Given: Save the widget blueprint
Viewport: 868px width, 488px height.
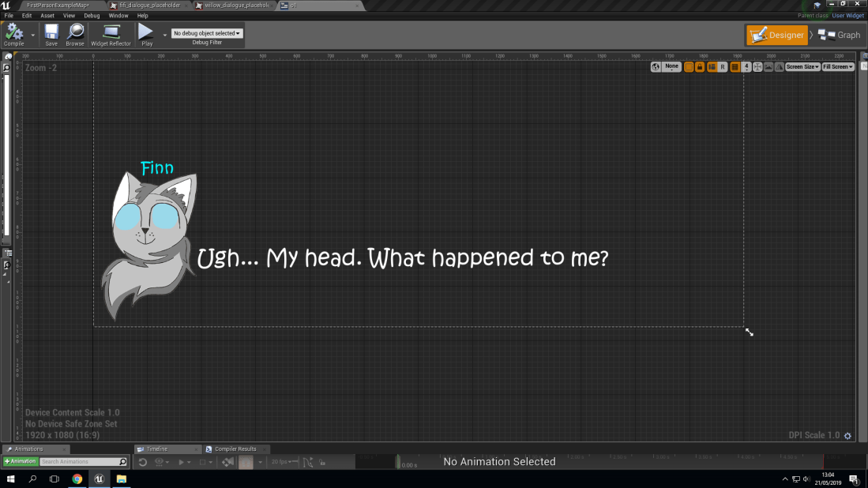Looking at the screenshot, I should pos(51,32).
